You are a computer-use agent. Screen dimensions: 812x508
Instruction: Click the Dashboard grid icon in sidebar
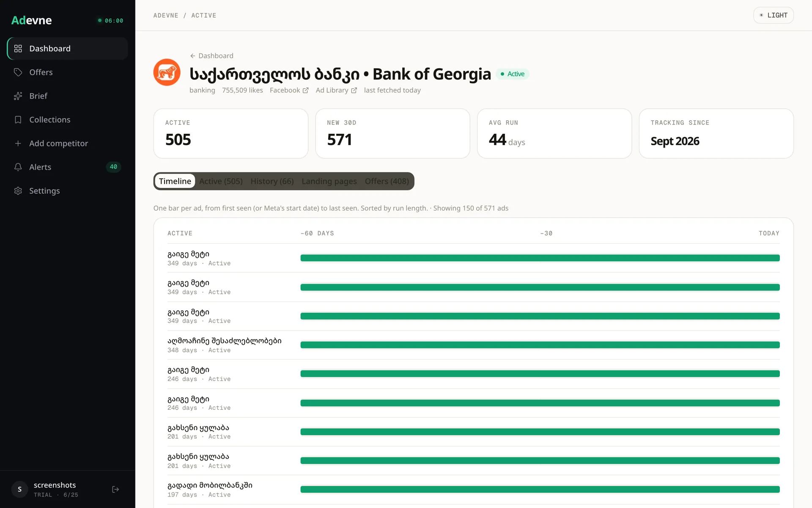[x=18, y=49]
